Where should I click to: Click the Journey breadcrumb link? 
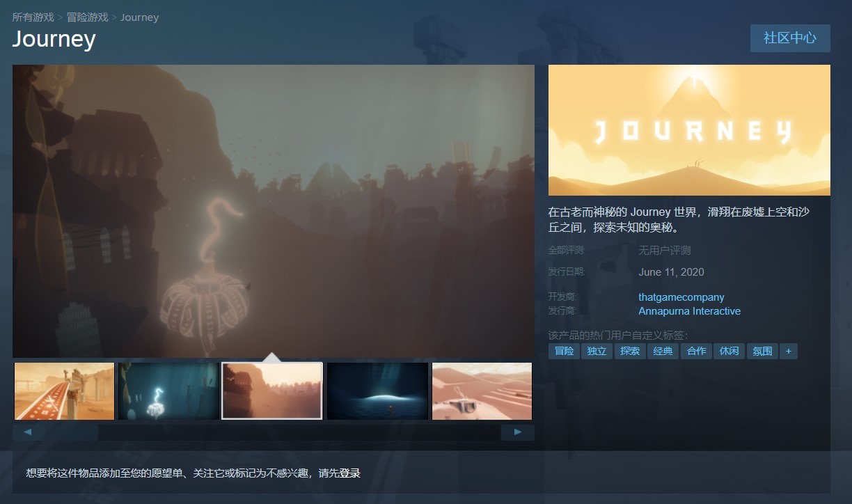tap(139, 17)
